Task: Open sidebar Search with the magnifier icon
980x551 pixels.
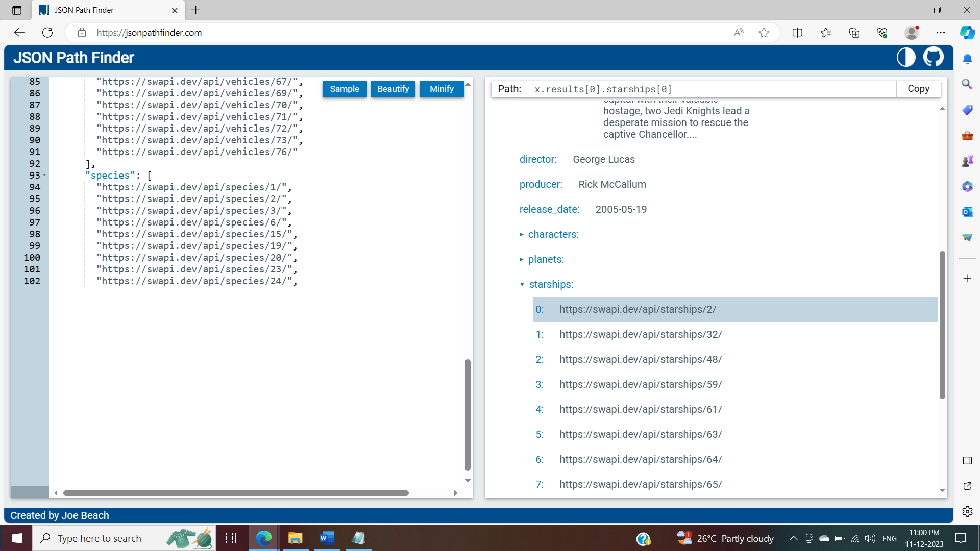Action: coord(967,84)
